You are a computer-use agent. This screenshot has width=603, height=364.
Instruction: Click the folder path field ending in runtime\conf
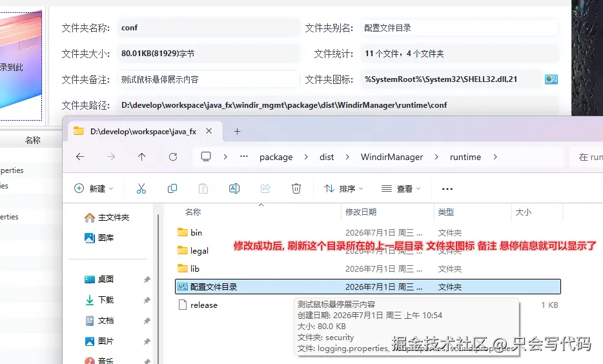tap(338, 105)
